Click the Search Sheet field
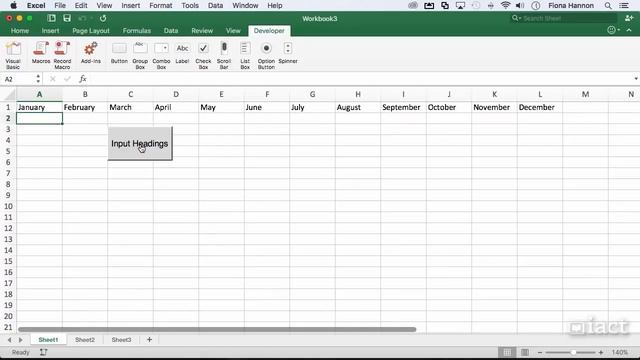 click(563, 18)
